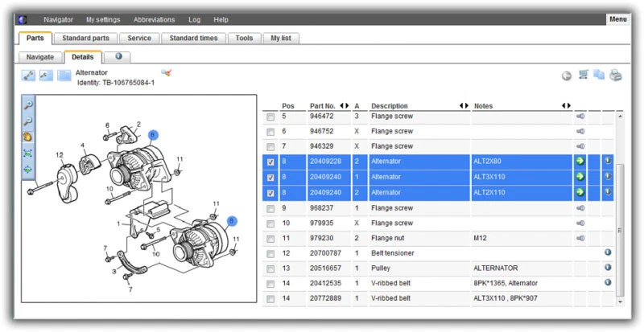Tick the checkbox for part 946472
The width and height of the screenshot is (644, 332).
point(270,117)
